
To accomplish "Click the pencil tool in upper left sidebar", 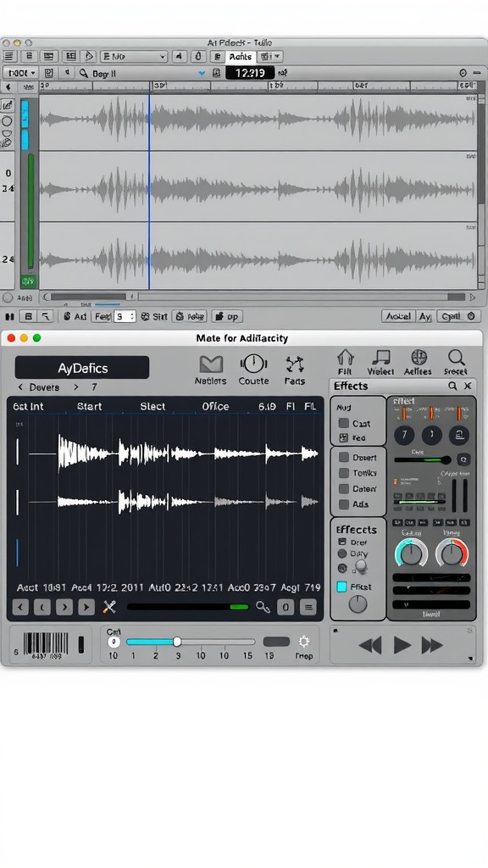I will pos(7,105).
